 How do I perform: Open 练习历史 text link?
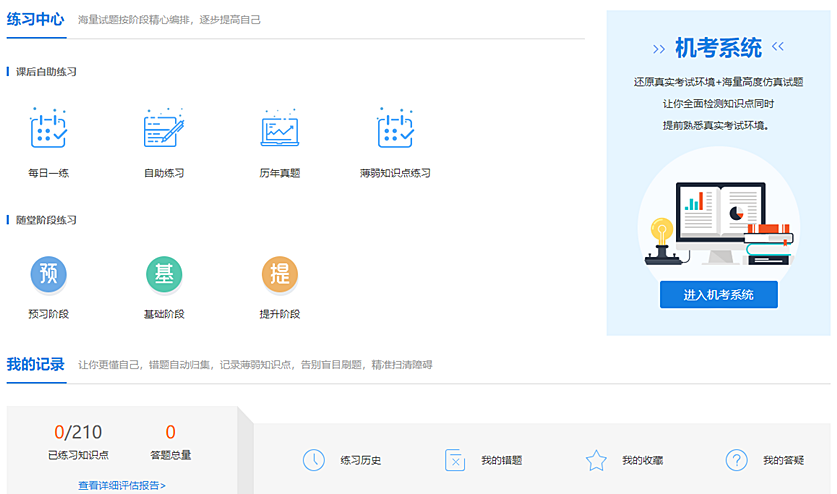tap(361, 460)
